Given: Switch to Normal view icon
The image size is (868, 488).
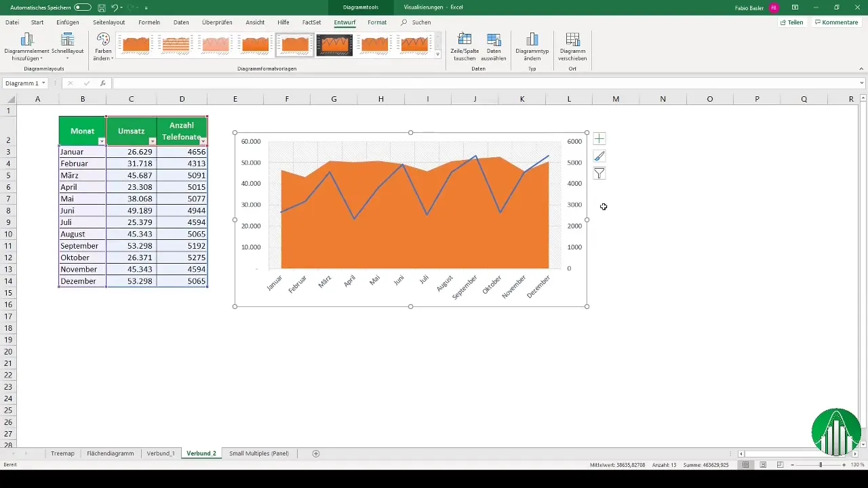Looking at the screenshot, I should tap(745, 464).
